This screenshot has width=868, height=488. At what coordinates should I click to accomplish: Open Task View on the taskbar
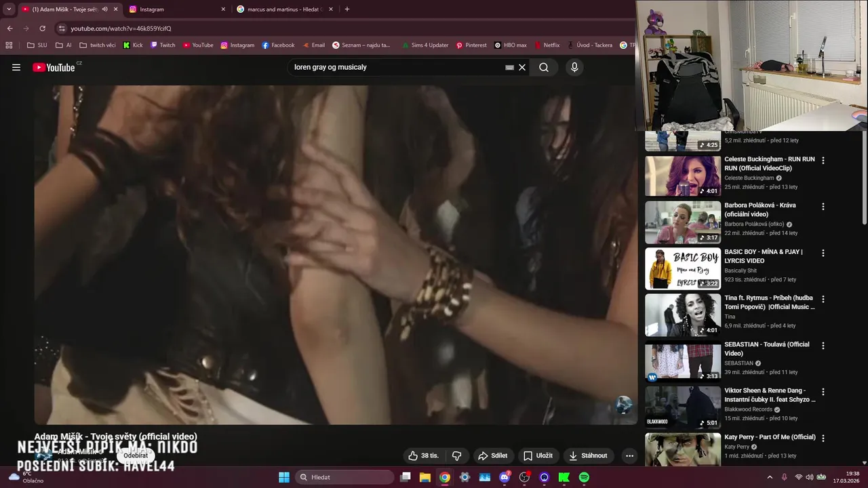coord(406,477)
